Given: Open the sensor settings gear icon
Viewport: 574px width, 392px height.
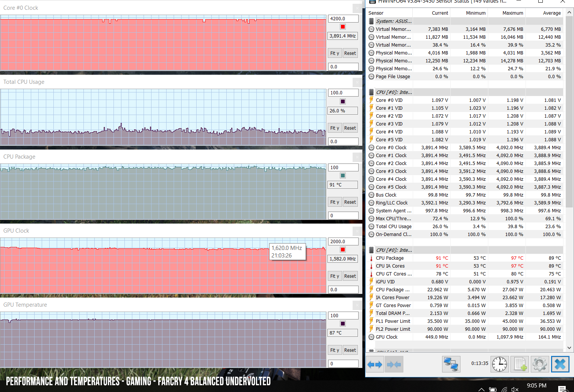Looking at the screenshot, I should click(x=540, y=364).
